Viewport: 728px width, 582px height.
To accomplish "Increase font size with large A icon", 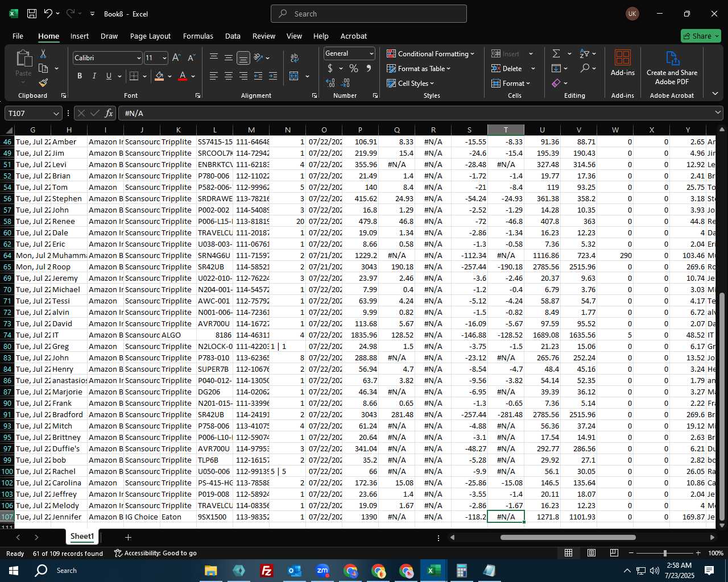I will [176, 57].
